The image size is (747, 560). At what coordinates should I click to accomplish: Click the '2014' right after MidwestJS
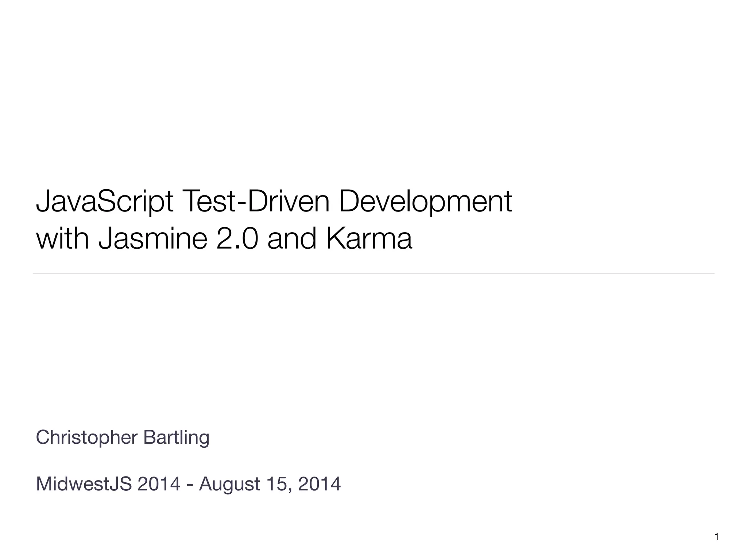pyautogui.click(x=159, y=484)
